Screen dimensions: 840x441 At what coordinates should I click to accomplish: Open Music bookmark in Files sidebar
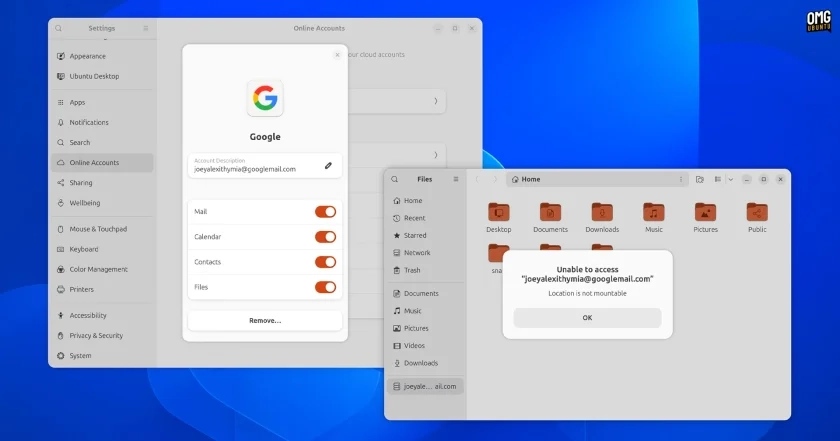pyautogui.click(x=425, y=311)
